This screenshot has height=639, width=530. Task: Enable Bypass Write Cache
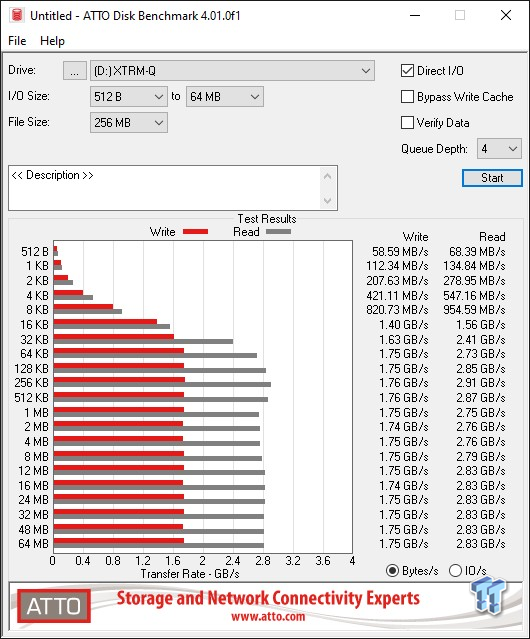407,97
